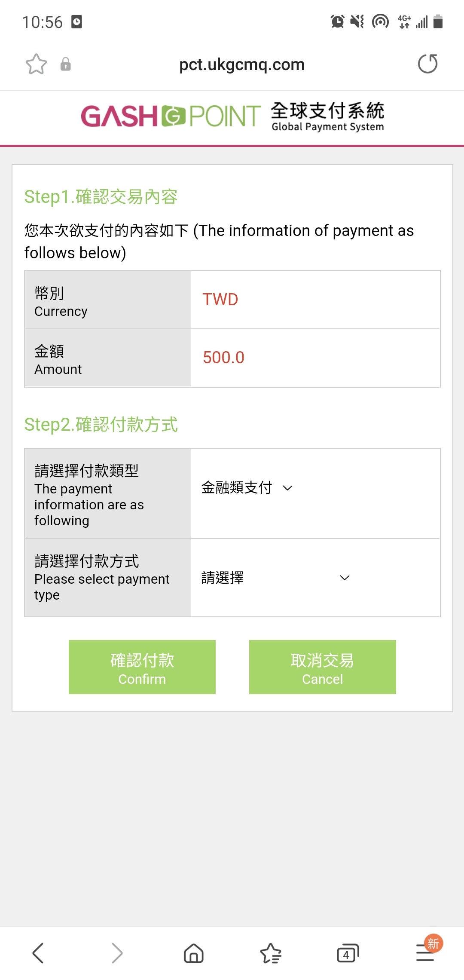Tap the 500.0 amount value
The height and width of the screenshot is (980, 464).
223,357
